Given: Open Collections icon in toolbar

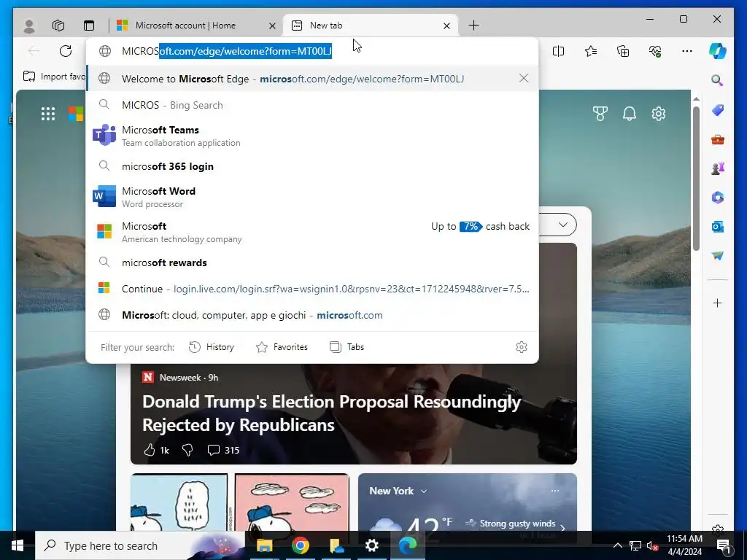Looking at the screenshot, I should point(623,51).
